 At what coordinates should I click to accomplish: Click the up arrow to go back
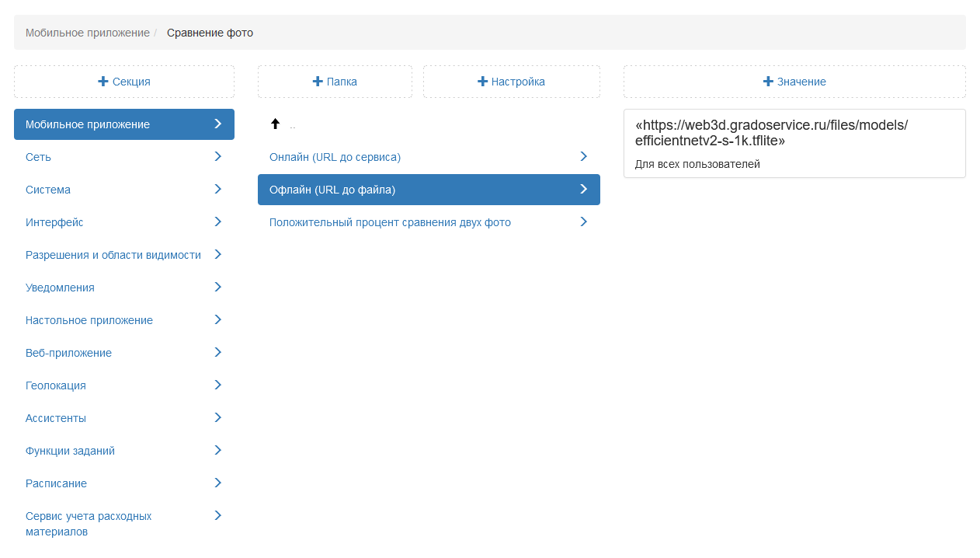coord(275,124)
